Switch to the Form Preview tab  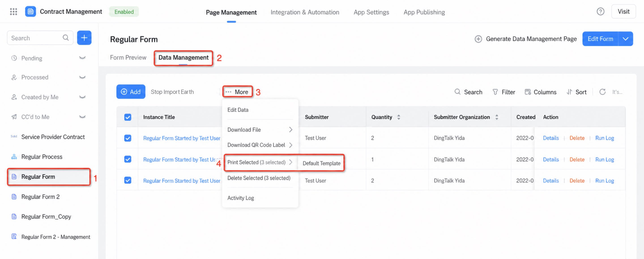click(128, 58)
